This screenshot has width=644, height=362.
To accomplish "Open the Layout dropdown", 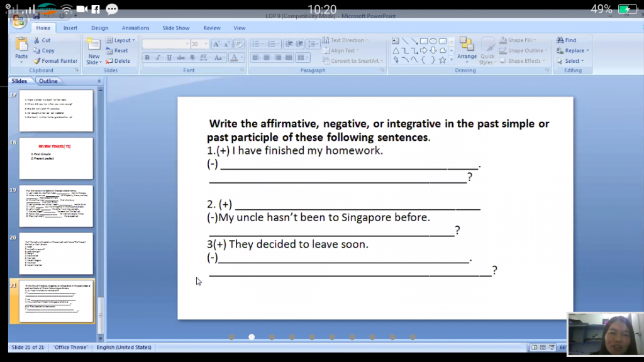I will (x=120, y=40).
